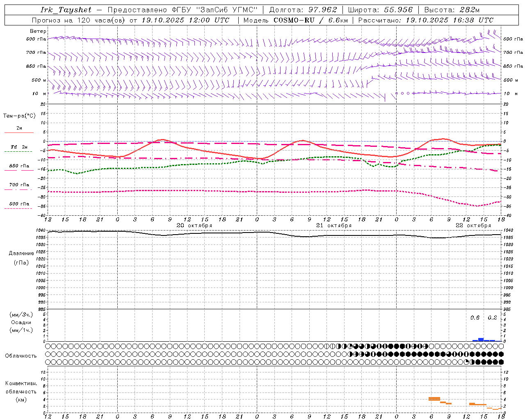Click the 0.6 precipitation amount value
The height and width of the screenshot is (420, 525).
(x=475, y=318)
